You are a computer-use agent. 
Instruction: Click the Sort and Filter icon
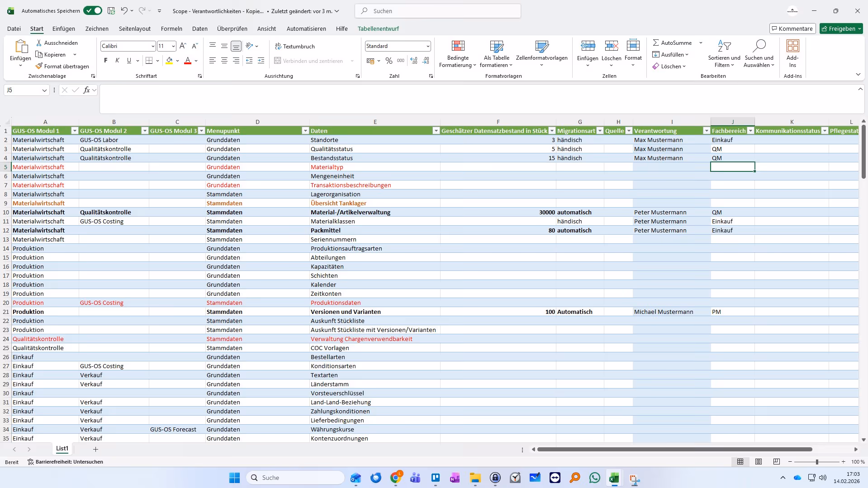pos(724,46)
